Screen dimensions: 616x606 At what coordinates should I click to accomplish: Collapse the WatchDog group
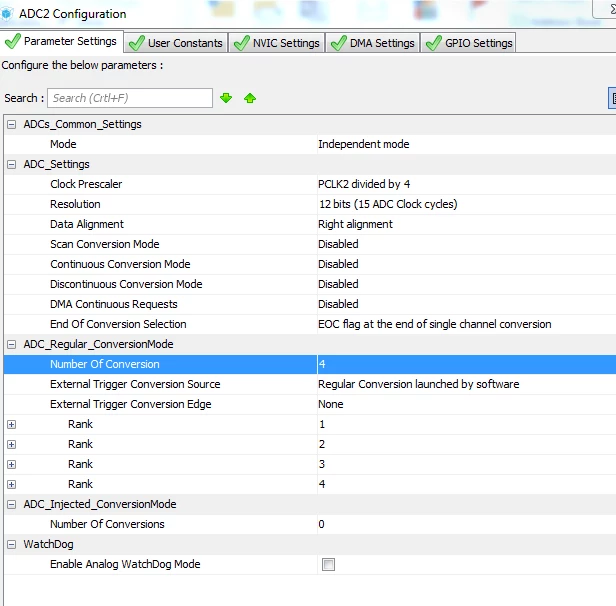[x=12, y=544]
